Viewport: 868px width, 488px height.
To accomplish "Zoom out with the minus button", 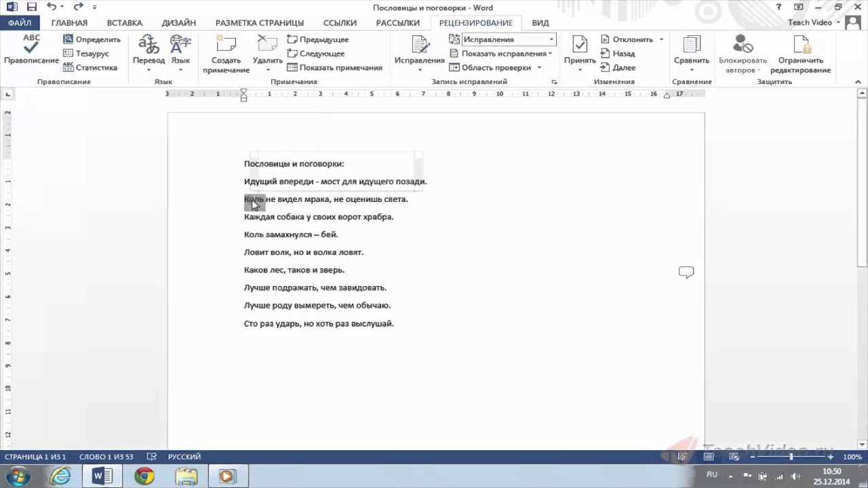I will click(752, 457).
